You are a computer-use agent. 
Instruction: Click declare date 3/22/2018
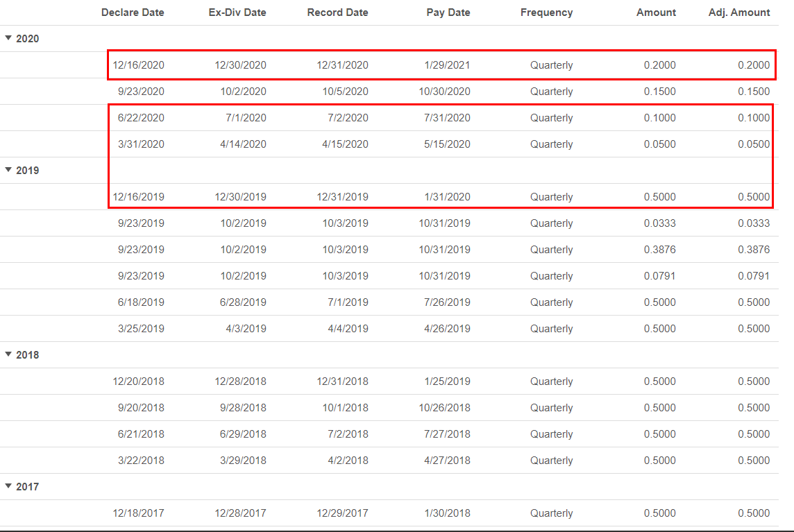click(x=142, y=460)
